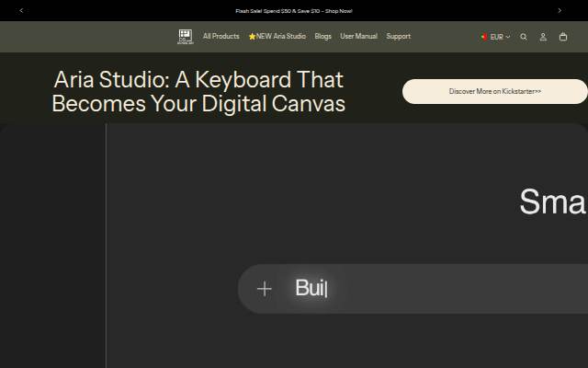The height and width of the screenshot is (368, 588).
Task: Click Discover More on Kickstarter button
Action: coord(495,91)
